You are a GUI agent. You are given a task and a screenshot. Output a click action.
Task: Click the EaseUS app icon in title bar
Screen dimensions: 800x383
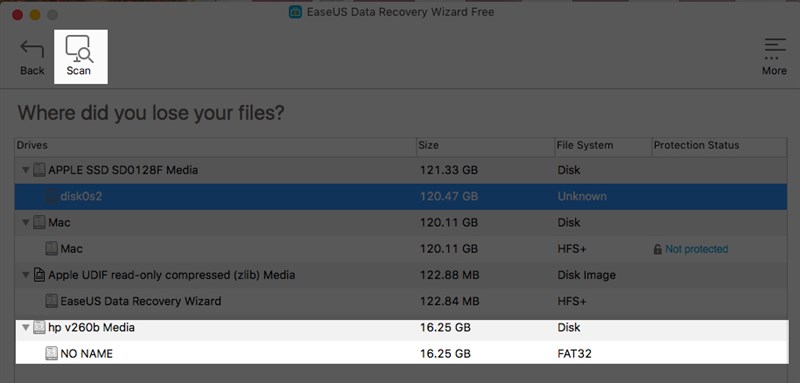(295, 12)
